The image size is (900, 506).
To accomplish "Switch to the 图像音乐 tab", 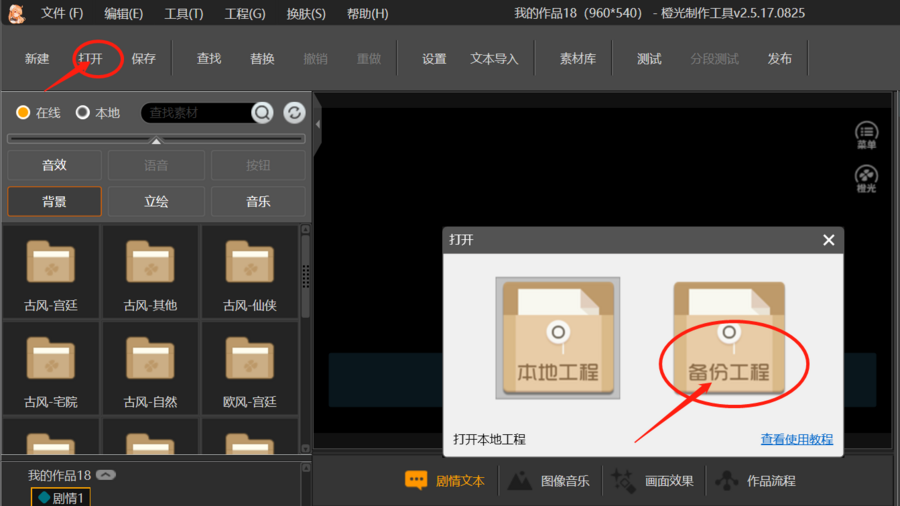I will point(552,481).
